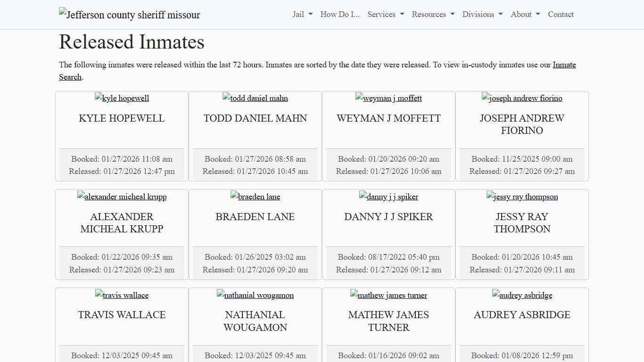Open the Resources dropdown menu
This screenshot has width=644, height=362.
click(433, 14)
